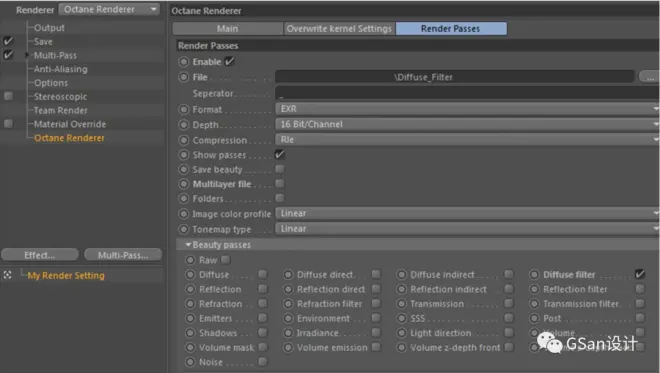Click the animation dot beside Diffuse filter
The width and height of the screenshot is (660, 373).
[x=534, y=275]
